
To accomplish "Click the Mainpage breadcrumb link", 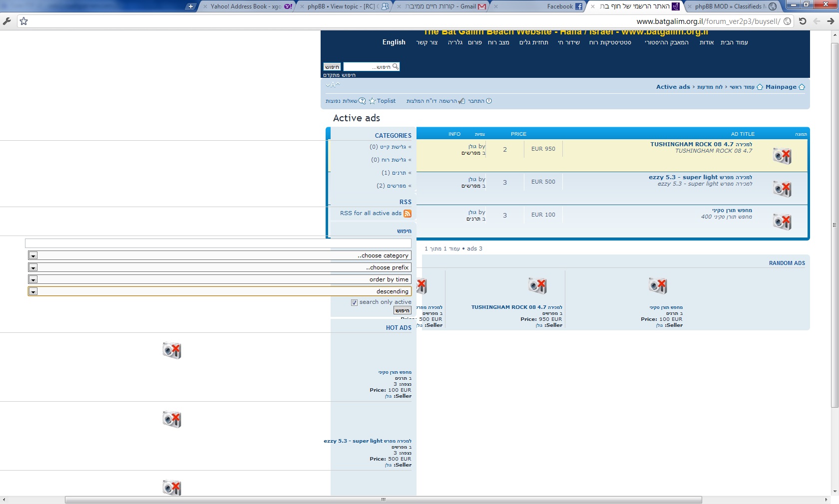I will click(x=781, y=87).
